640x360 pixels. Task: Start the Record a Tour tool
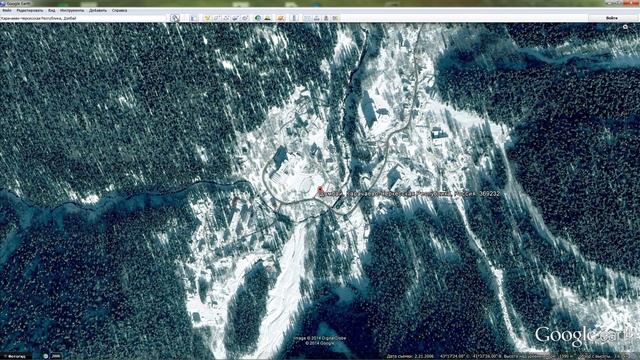[245, 18]
